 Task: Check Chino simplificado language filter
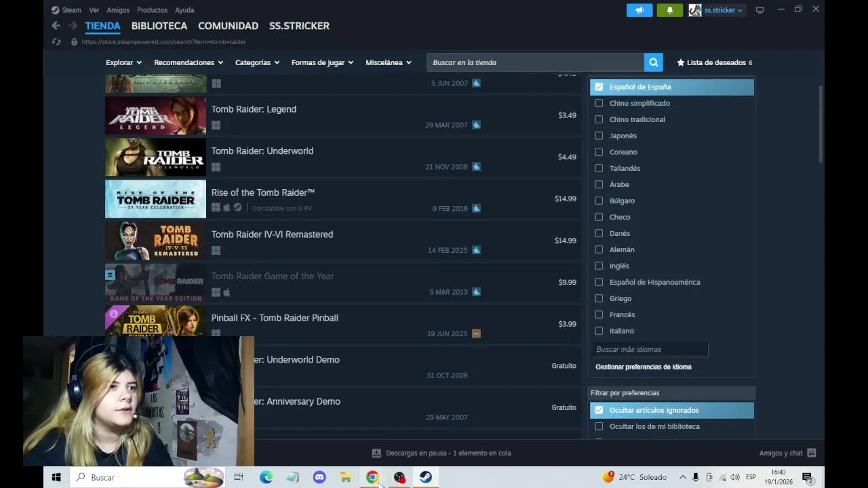(x=599, y=103)
